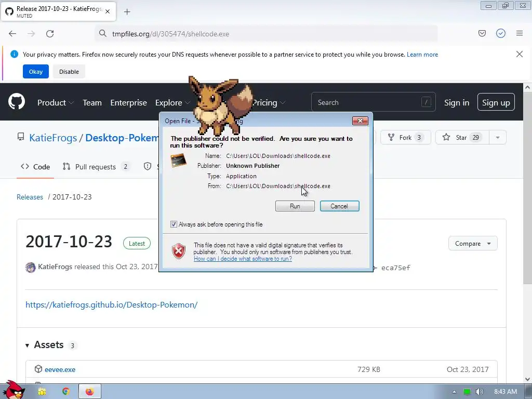
Task: Show hidden tray icons arrow
Action: (x=454, y=392)
